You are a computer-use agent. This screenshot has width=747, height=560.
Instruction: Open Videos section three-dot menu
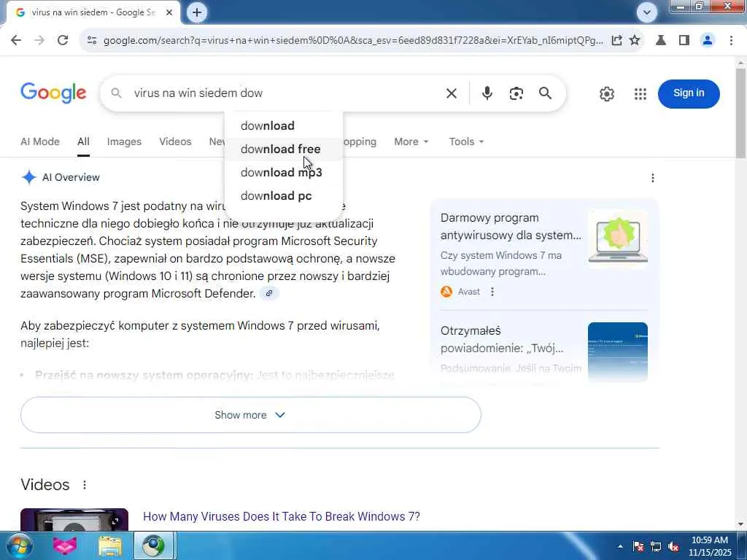coord(85,485)
